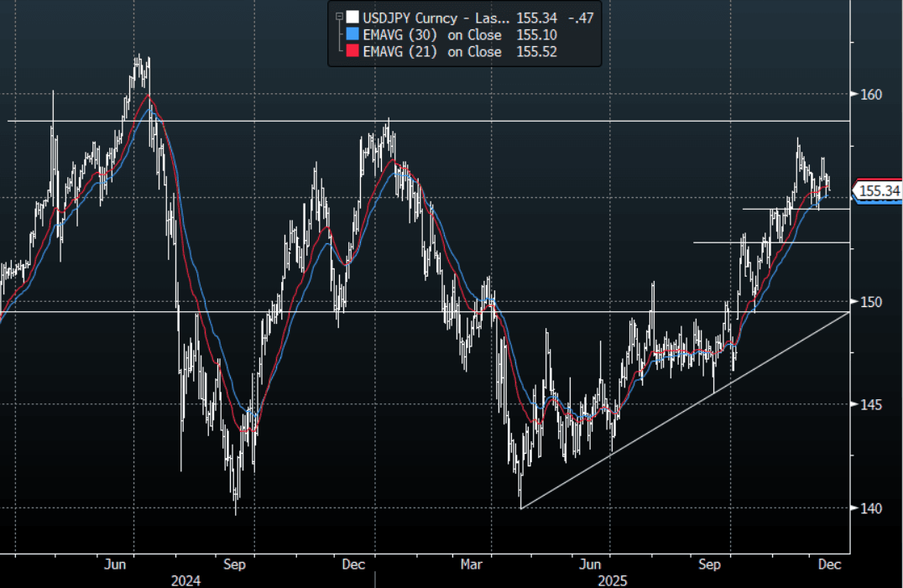Viewport: 903px width, 588px height.
Task: Click the white USDJPY series color swatch
Action: click(352, 18)
